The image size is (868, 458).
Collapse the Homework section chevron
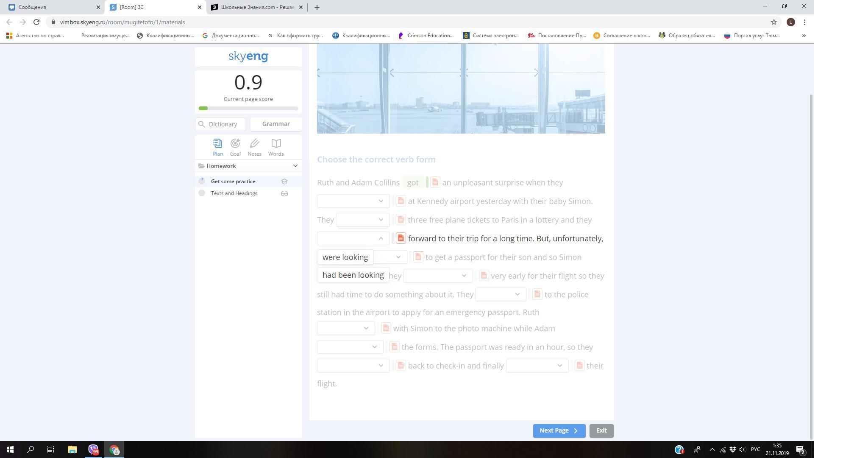point(295,166)
